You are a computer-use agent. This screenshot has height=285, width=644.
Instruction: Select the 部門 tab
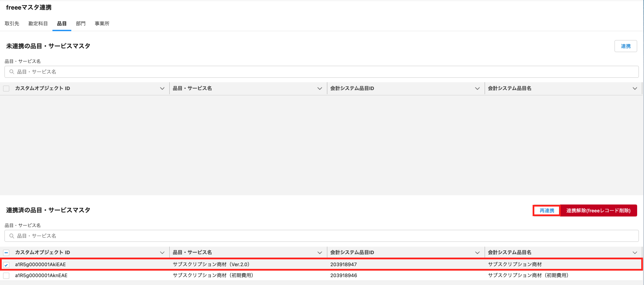(x=81, y=24)
